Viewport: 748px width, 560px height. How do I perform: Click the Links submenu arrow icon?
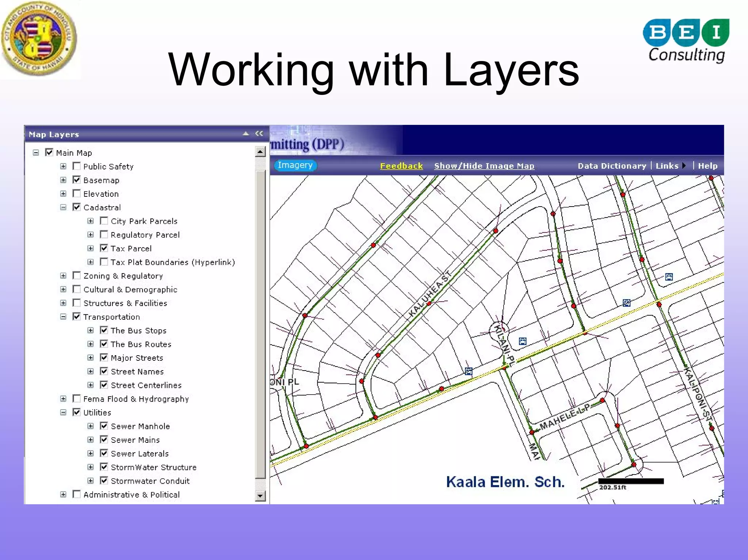coord(684,165)
